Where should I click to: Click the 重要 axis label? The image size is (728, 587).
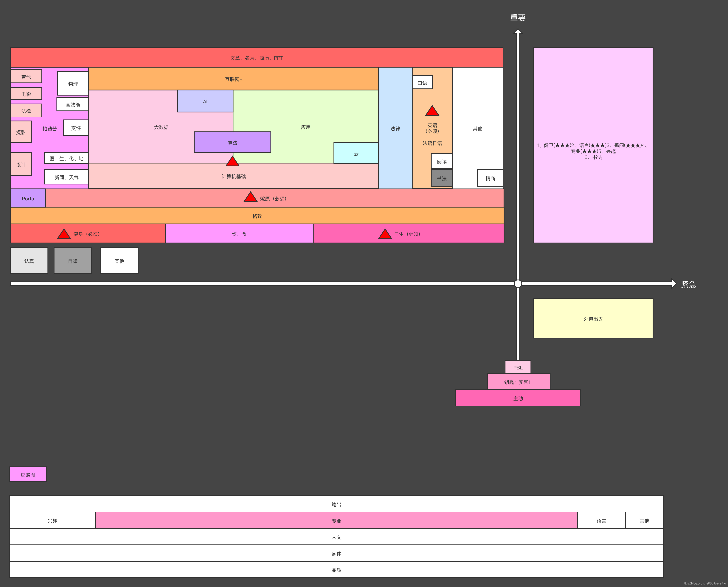click(518, 18)
